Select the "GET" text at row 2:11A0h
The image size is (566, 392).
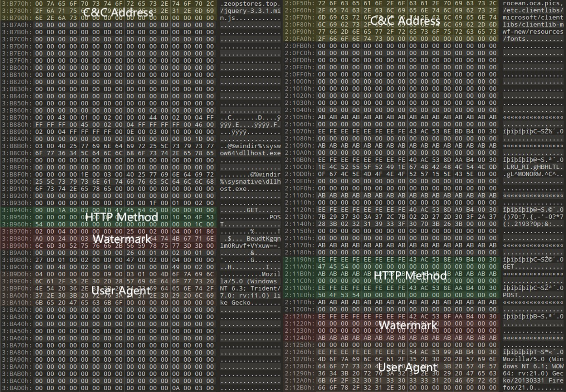508,267
